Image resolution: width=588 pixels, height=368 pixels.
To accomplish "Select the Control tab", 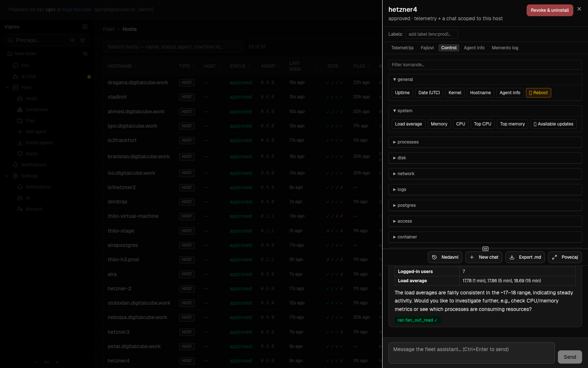I will pos(449,48).
